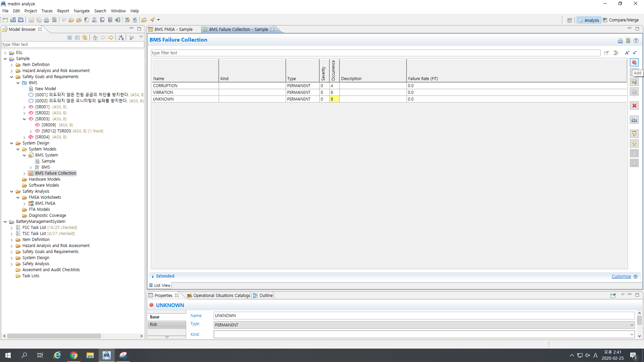The width and height of the screenshot is (644, 362).
Task: Click the move-to-top arrow button
Action: [x=634, y=134]
